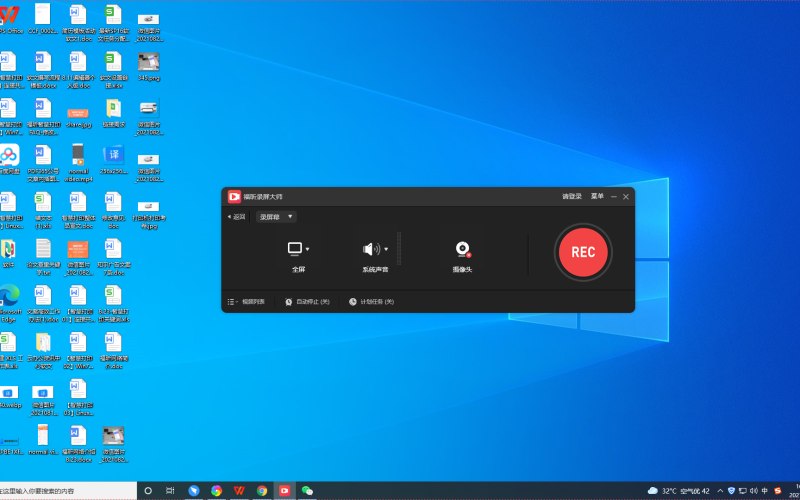
Task: Open WeChat from the taskbar
Action: (307, 491)
